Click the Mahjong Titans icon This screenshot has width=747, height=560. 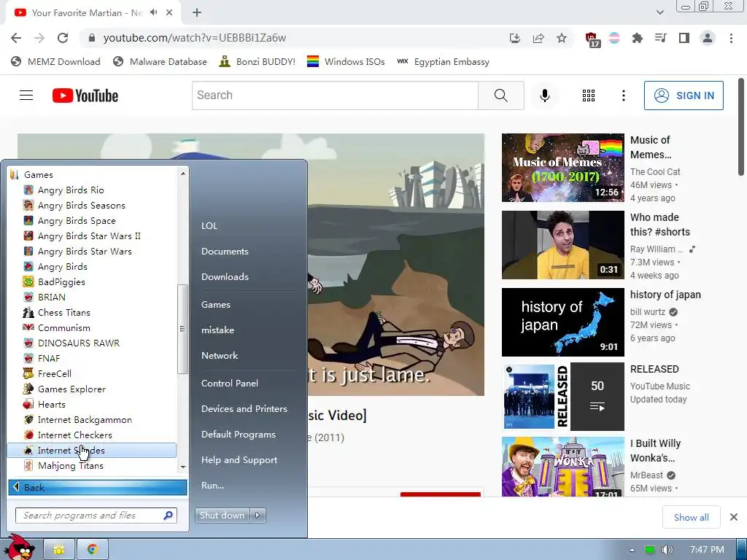[28, 466]
